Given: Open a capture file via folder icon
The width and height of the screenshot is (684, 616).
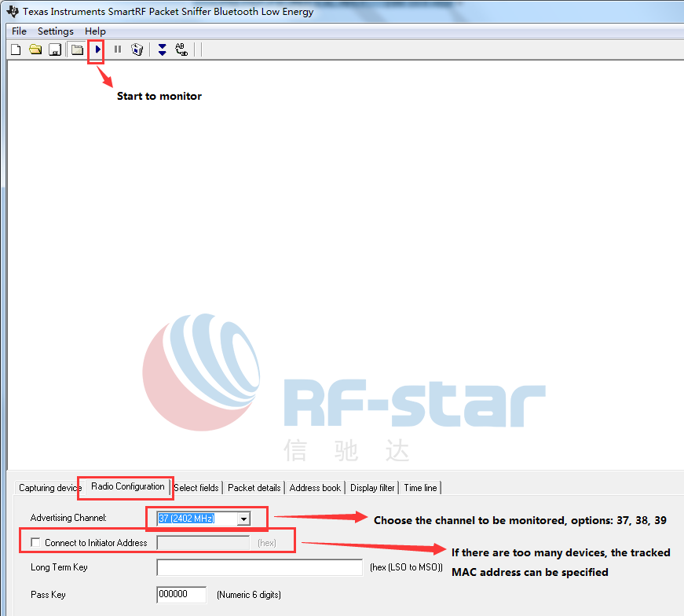Looking at the screenshot, I should [x=35, y=49].
